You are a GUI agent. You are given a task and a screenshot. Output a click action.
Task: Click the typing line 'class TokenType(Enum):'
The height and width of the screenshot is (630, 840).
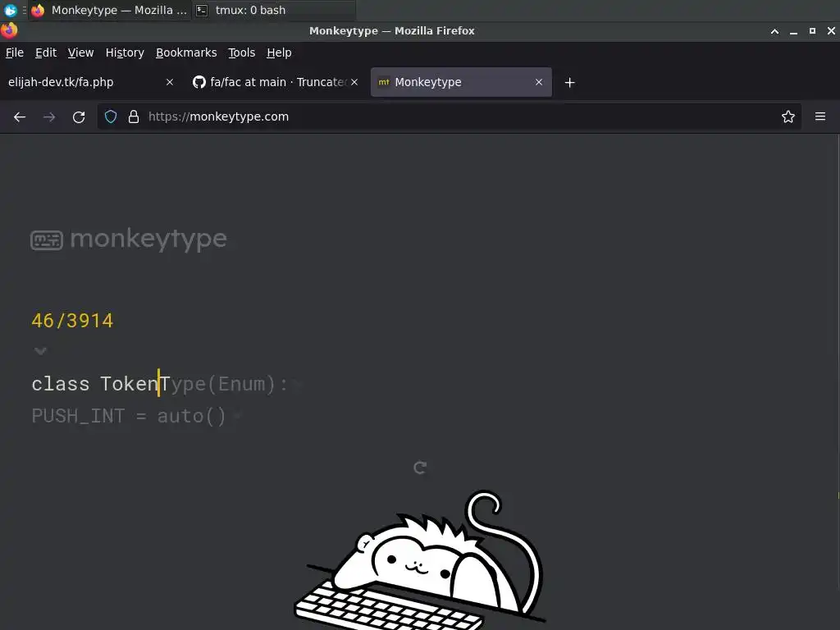pos(159,384)
